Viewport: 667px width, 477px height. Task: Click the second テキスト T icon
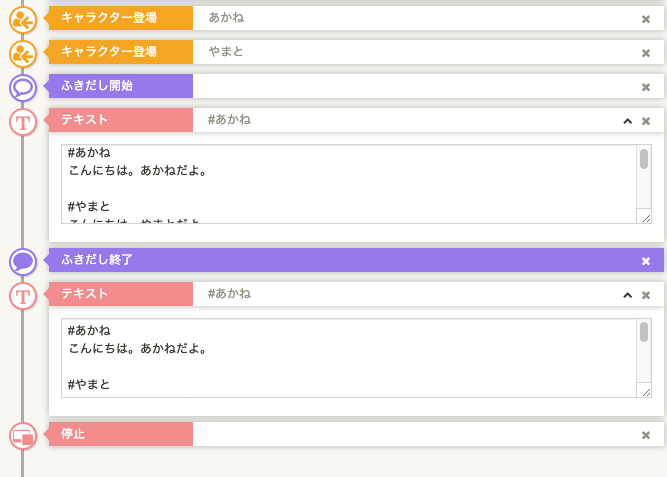click(x=23, y=295)
